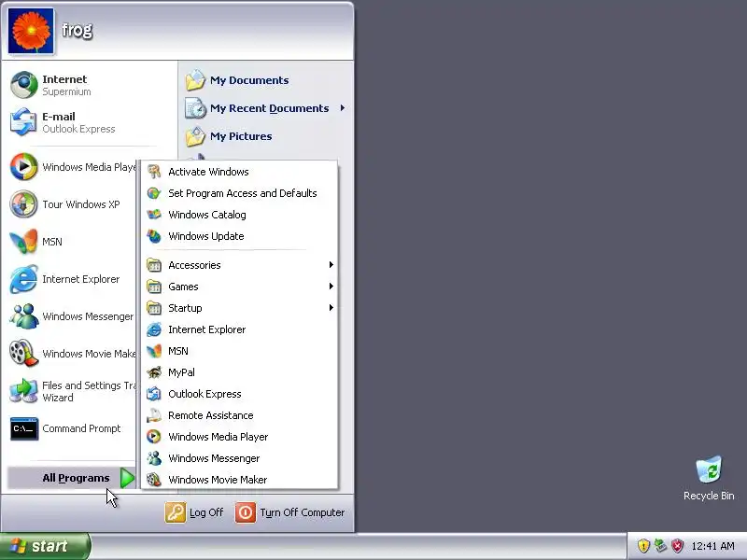
Task: Click the 'Set Program Access and Defaults' text
Action: pyautogui.click(x=243, y=193)
